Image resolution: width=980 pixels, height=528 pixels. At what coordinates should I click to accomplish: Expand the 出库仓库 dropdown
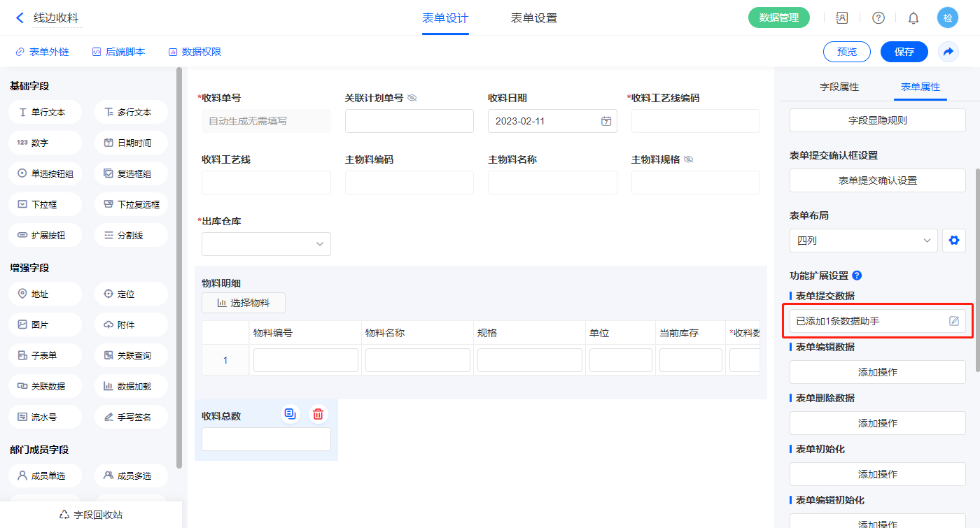[x=266, y=244]
